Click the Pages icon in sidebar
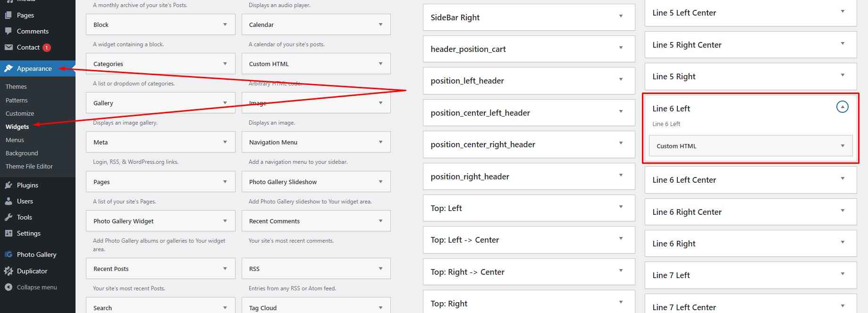The height and width of the screenshot is (313, 868). 8,15
